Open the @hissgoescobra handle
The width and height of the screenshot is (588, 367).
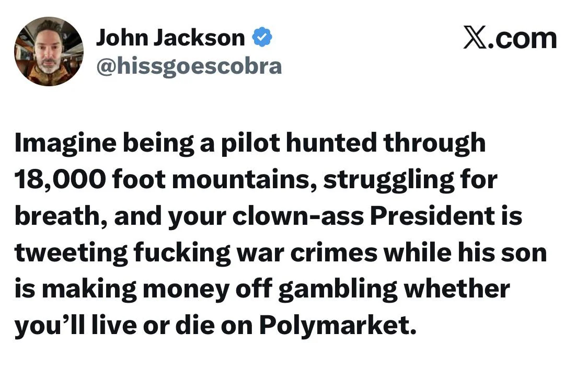[x=189, y=66]
